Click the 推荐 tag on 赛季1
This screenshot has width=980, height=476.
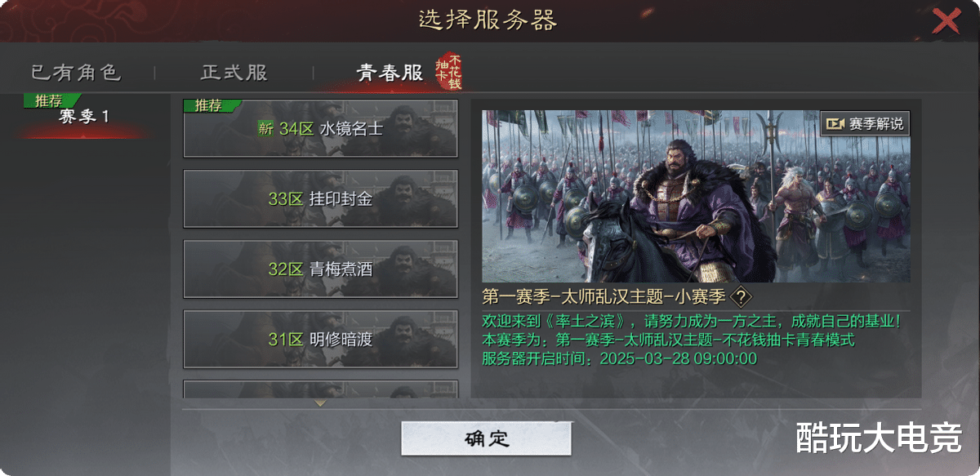(x=49, y=101)
